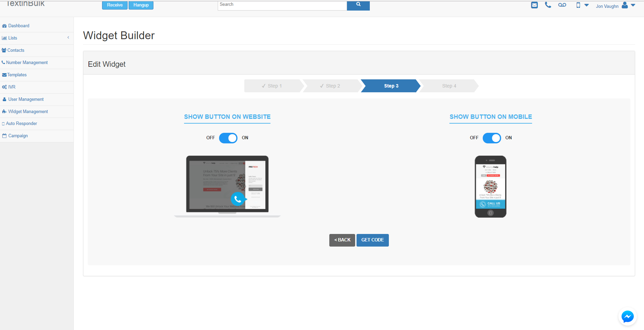Click the Widget Management puzzle icon
This screenshot has width=644, height=330.
(4, 112)
